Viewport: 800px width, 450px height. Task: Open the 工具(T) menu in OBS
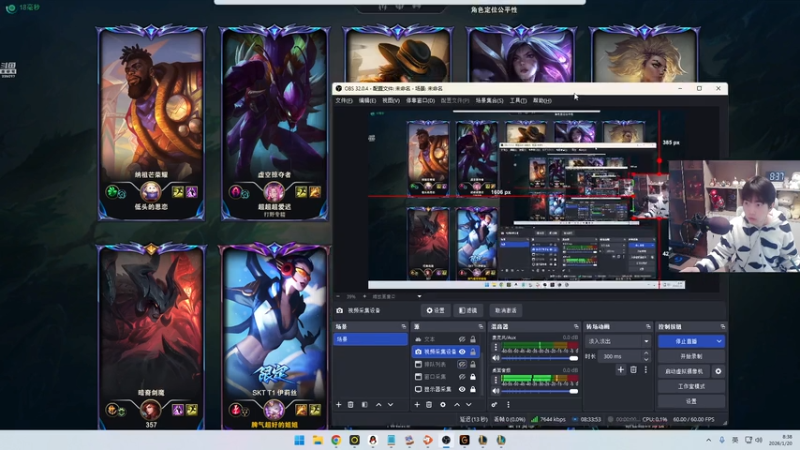tap(518, 101)
